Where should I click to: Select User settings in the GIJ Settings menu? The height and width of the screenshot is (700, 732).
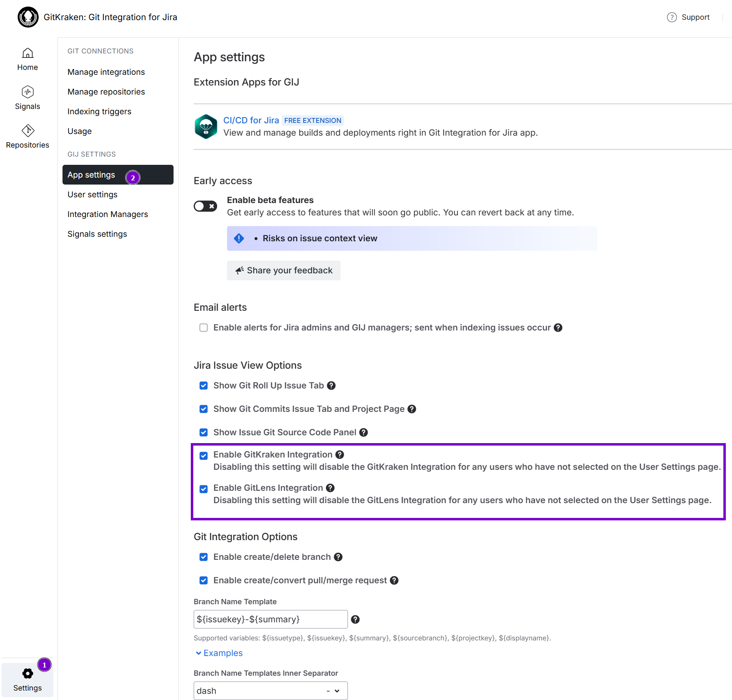click(92, 194)
